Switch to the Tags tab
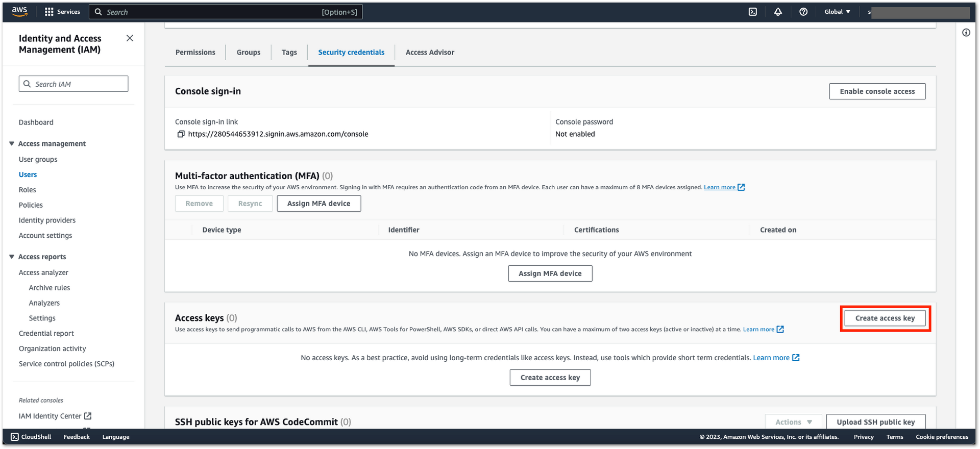980x449 pixels. pyautogui.click(x=289, y=53)
